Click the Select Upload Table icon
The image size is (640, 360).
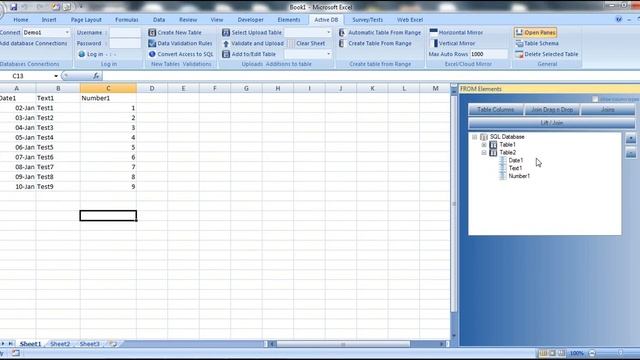(x=226, y=32)
